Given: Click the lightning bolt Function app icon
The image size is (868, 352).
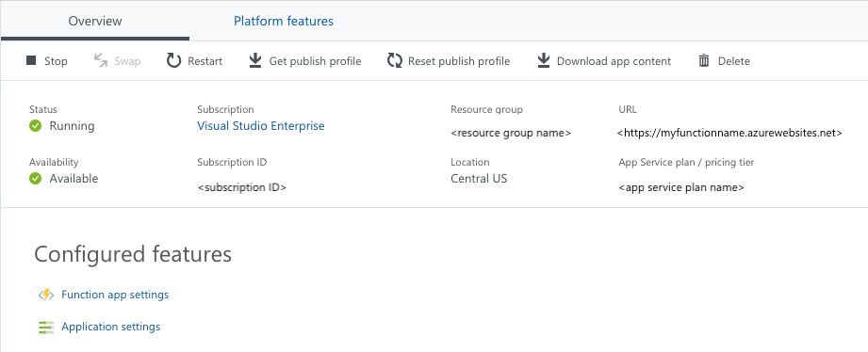Looking at the screenshot, I should tap(46, 296).
